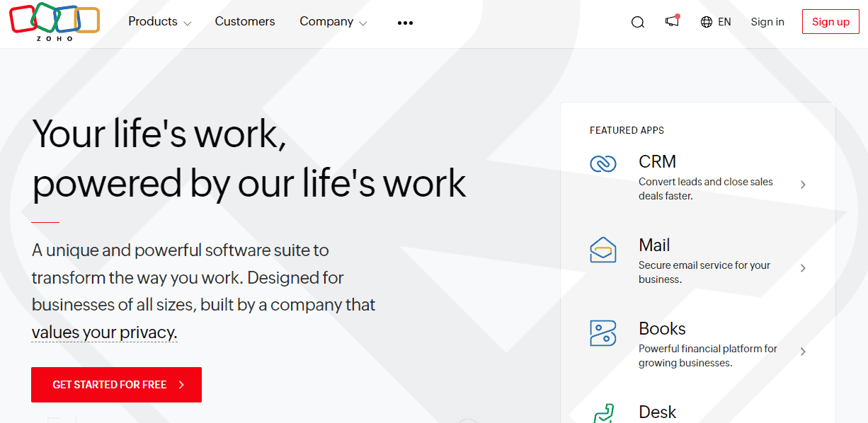The height and width of the screenshot is (423, 868).
Task: Open the Desk featured app title
Action: [657, 412]
